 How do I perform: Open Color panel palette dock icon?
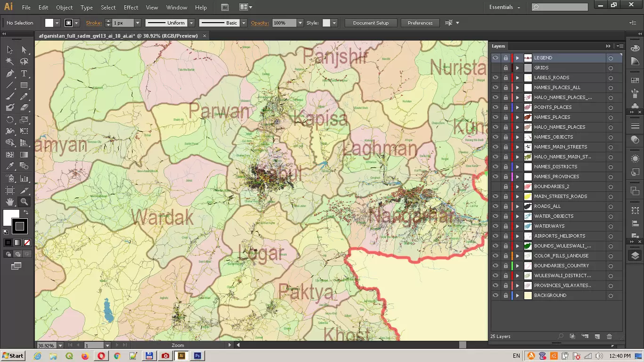pos(635,48)
